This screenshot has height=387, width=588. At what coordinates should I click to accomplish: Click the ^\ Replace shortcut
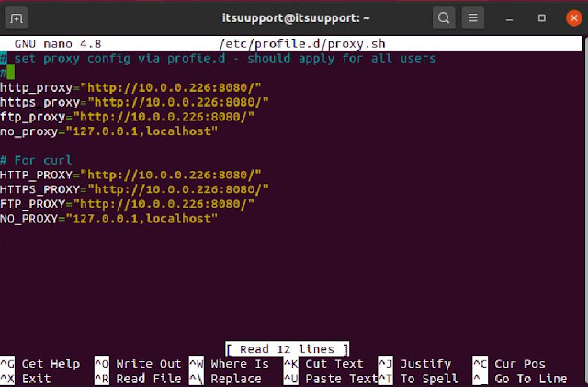coord(225,379)
